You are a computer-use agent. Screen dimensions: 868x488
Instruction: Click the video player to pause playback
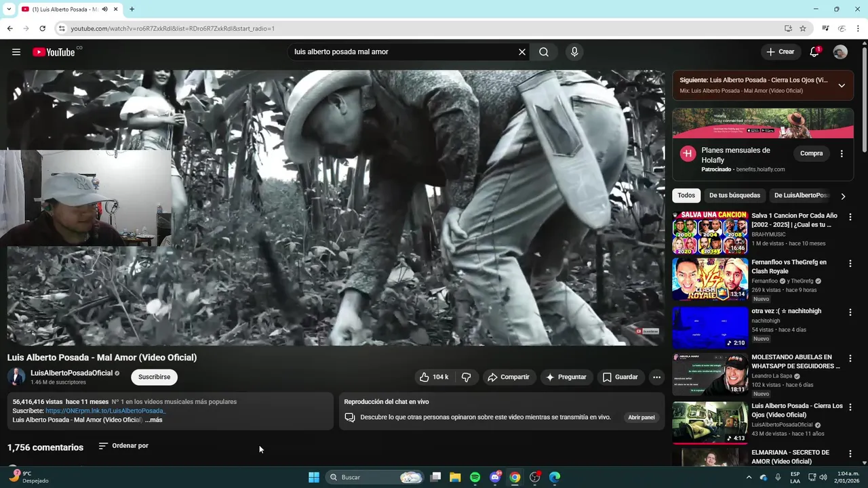click(336, 207)
